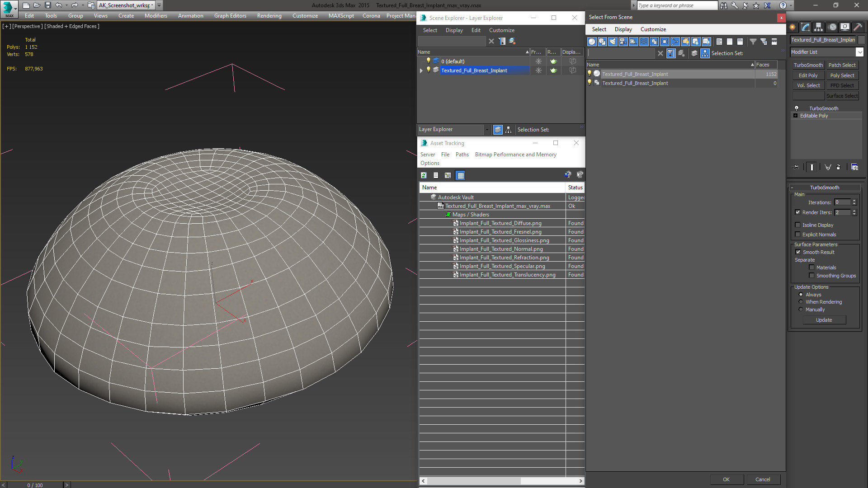Open the Utilities hammer panel tab
Screen dimensions: 868x488
858,27
